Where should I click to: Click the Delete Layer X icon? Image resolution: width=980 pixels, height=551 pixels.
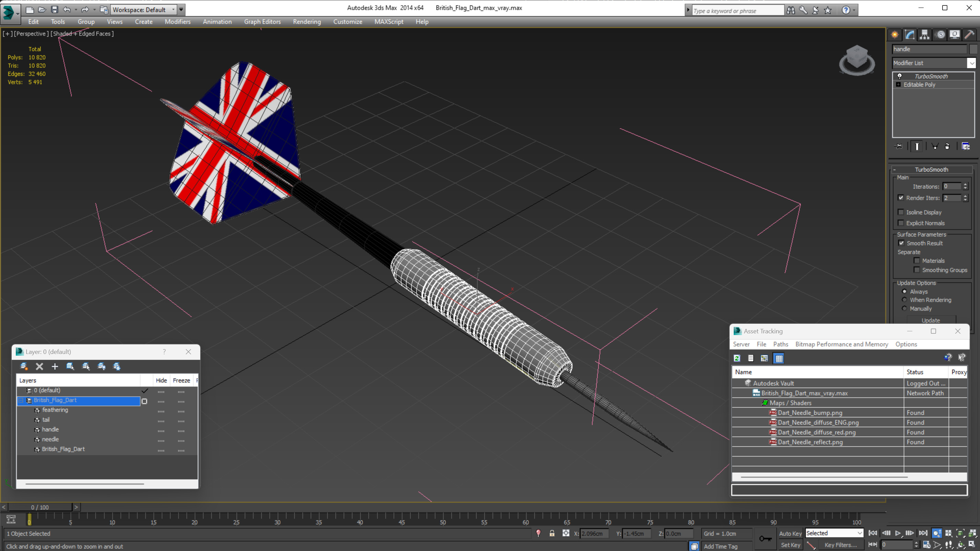click(39, 366)
